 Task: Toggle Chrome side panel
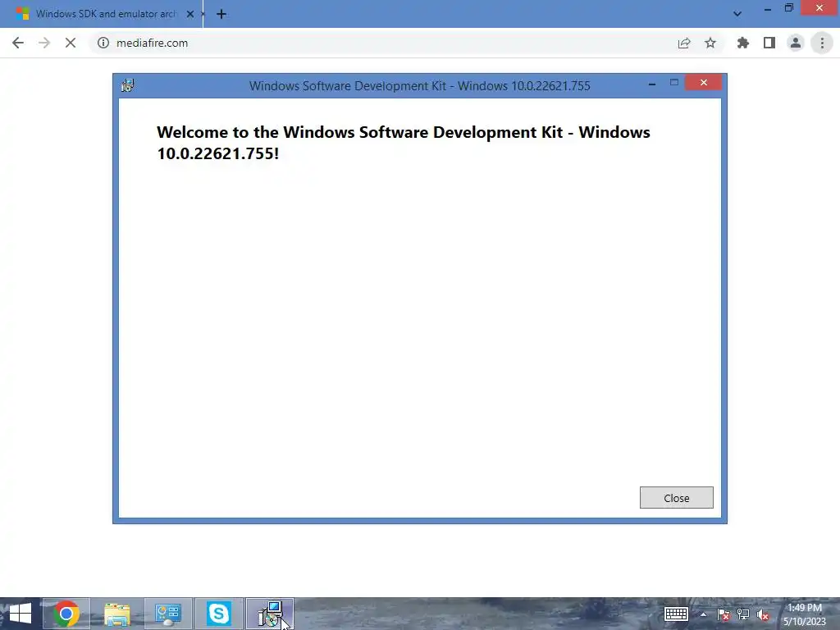tap(769, 43)
